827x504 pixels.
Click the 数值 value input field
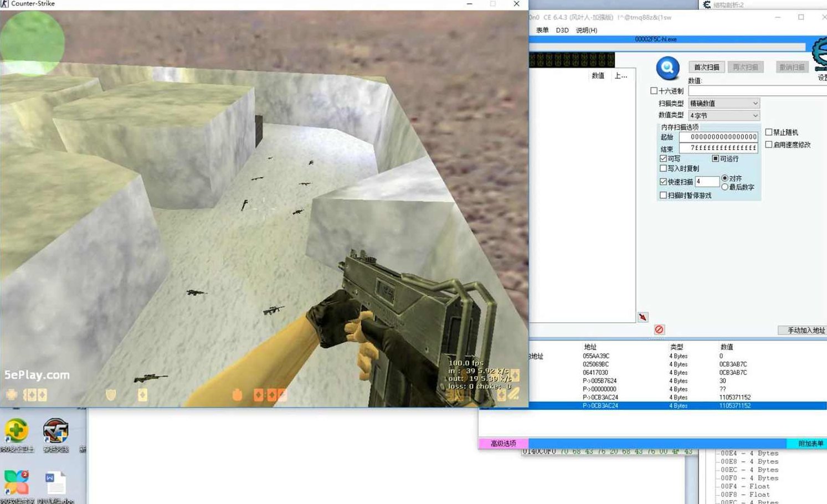[757, 91]
